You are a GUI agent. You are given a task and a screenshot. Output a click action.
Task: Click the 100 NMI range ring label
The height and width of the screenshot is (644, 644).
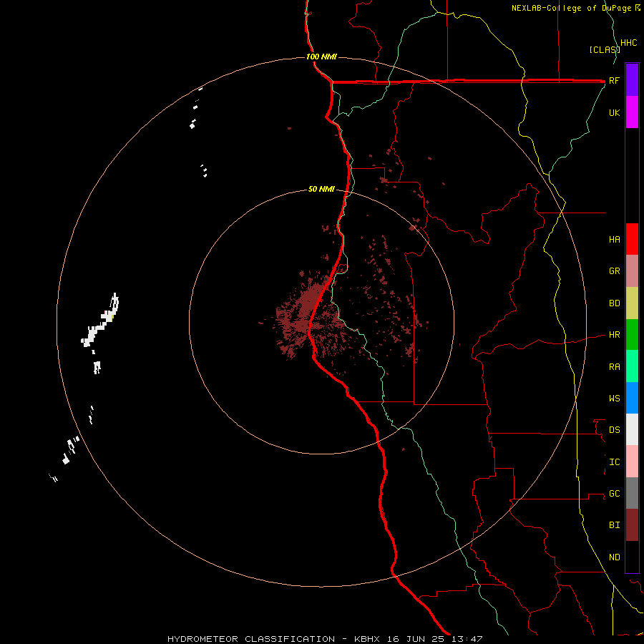321,57
